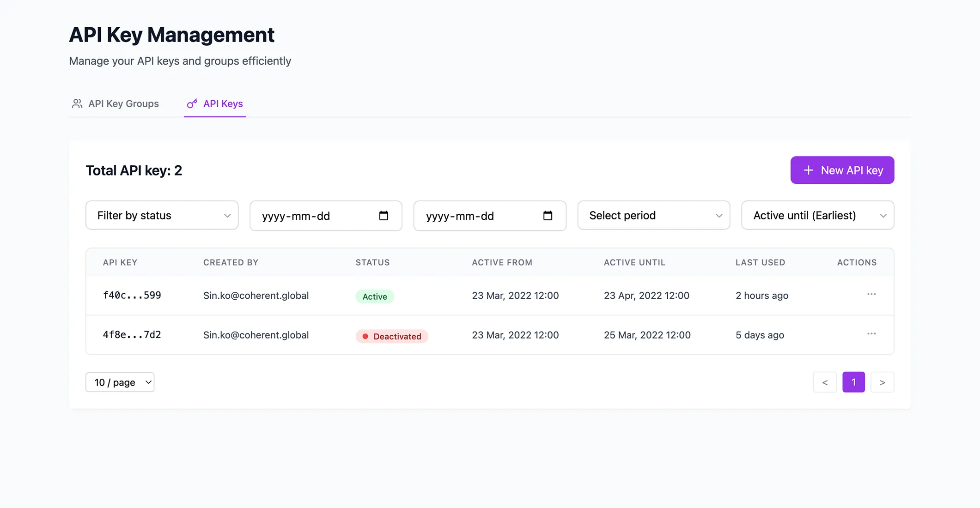980x508 pixels.
Task: Click the 5 days ago last used value
Action: [760, 335]
